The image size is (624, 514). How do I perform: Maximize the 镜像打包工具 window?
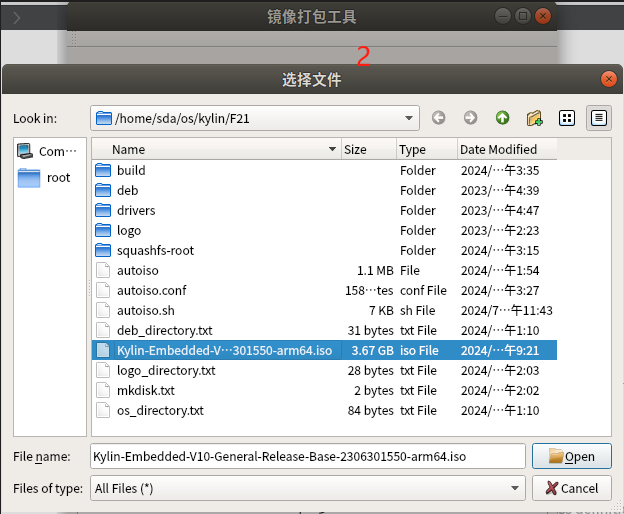click(523, 16)
